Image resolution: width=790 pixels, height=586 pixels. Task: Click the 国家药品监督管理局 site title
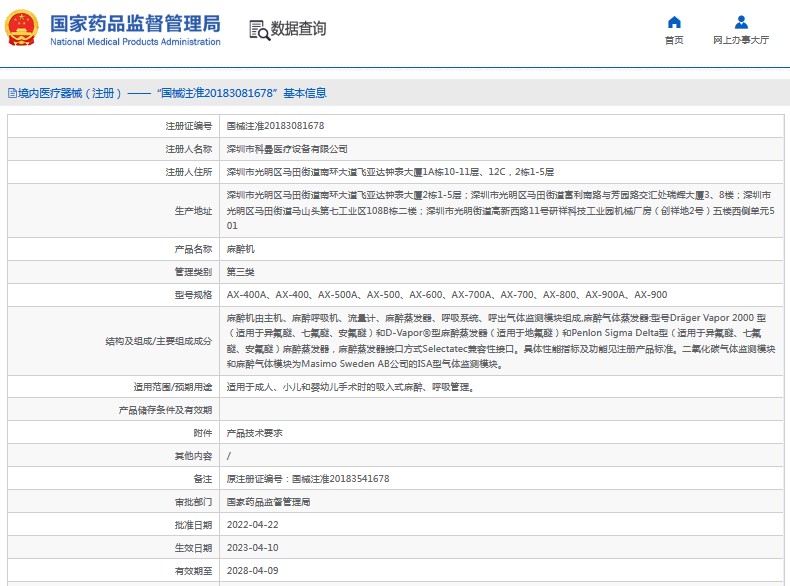134,24
